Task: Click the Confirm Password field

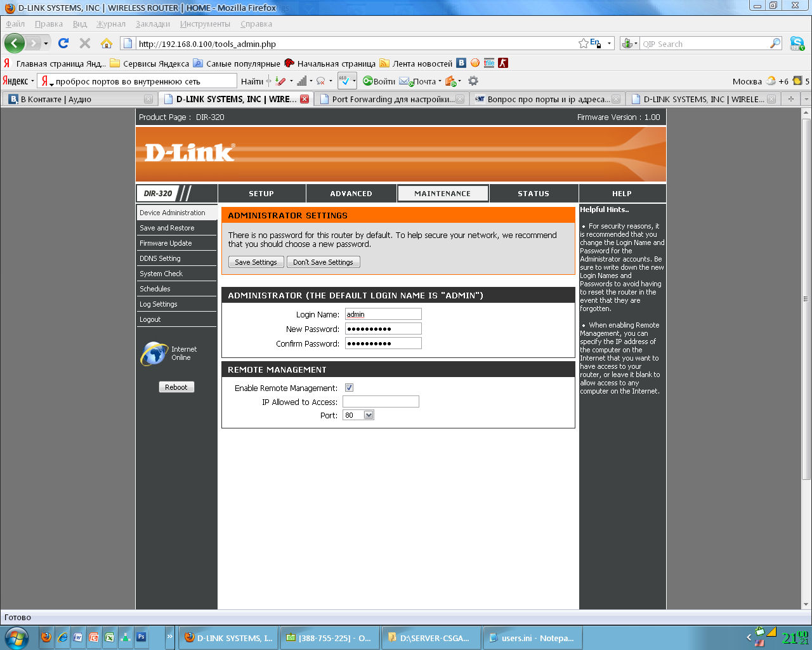Action: (x=383, y=343)
